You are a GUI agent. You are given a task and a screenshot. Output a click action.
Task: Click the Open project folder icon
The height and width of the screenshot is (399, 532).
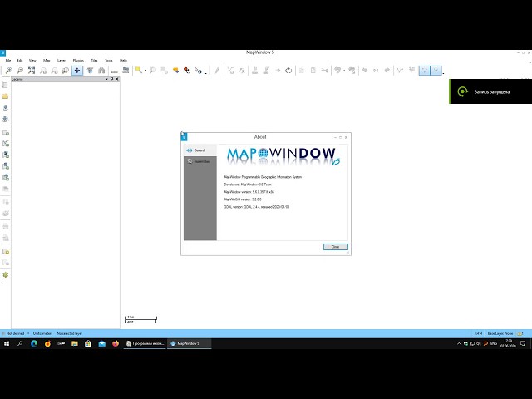(x=5, y=96)
